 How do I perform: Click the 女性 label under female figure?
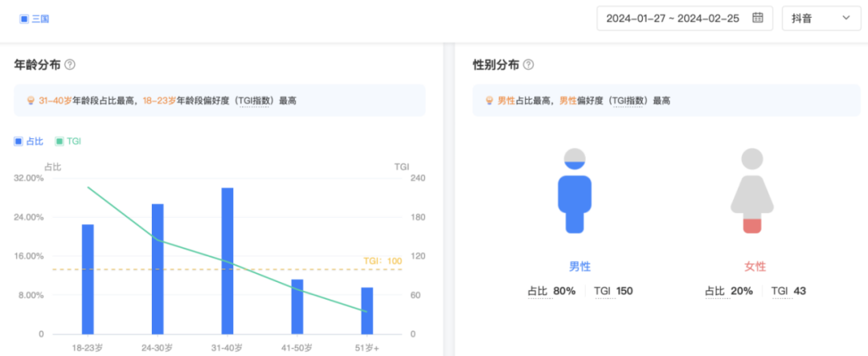pyautogui.click(x=755, y=267)
